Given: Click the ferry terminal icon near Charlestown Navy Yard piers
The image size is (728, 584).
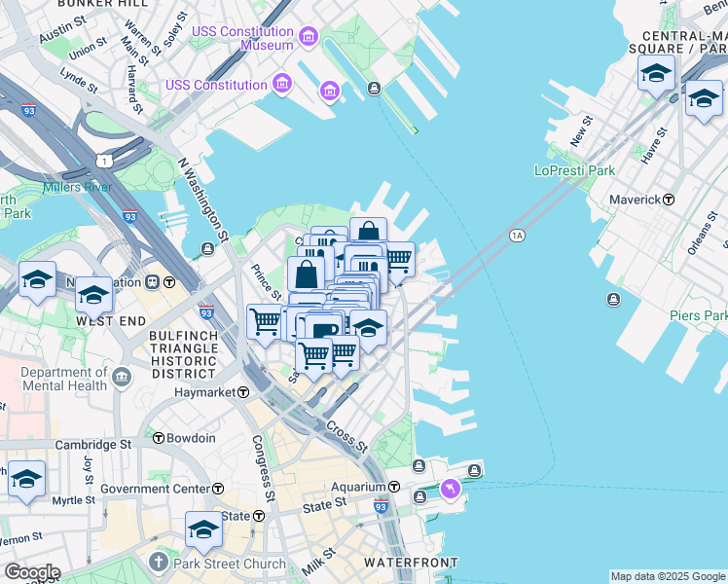Looking at the screenshot, I should click(374, 88).
